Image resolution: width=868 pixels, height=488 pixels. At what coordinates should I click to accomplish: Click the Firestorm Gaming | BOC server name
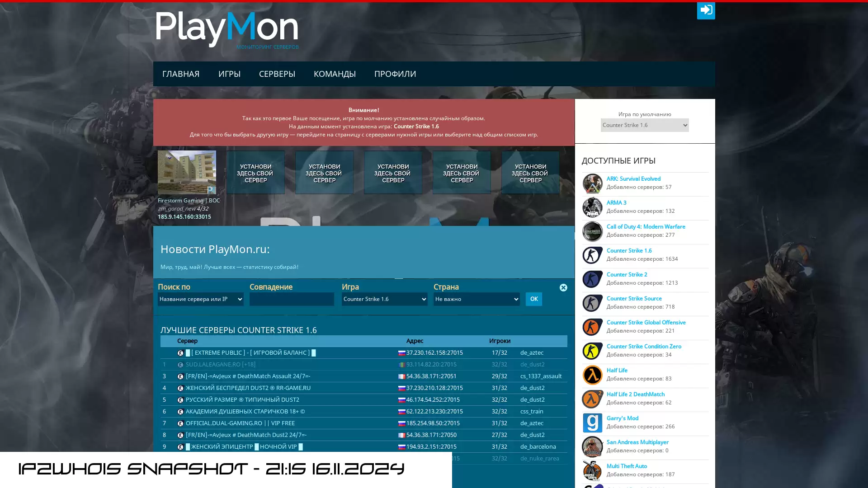(189, 201)
